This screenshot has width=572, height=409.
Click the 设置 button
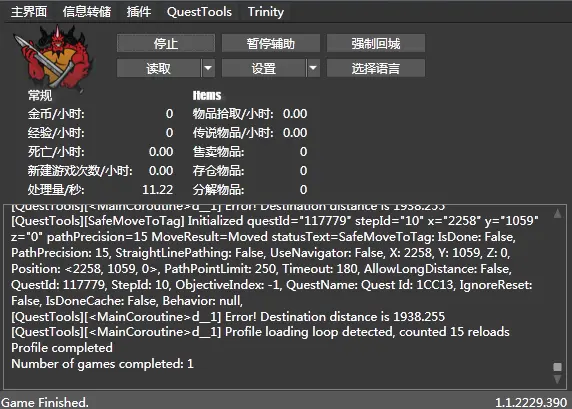tap(264, 68)
